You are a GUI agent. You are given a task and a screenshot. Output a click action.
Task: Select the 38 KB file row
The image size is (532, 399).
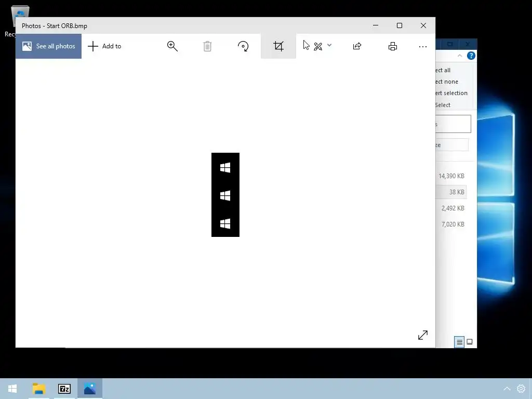coord(451,192)
